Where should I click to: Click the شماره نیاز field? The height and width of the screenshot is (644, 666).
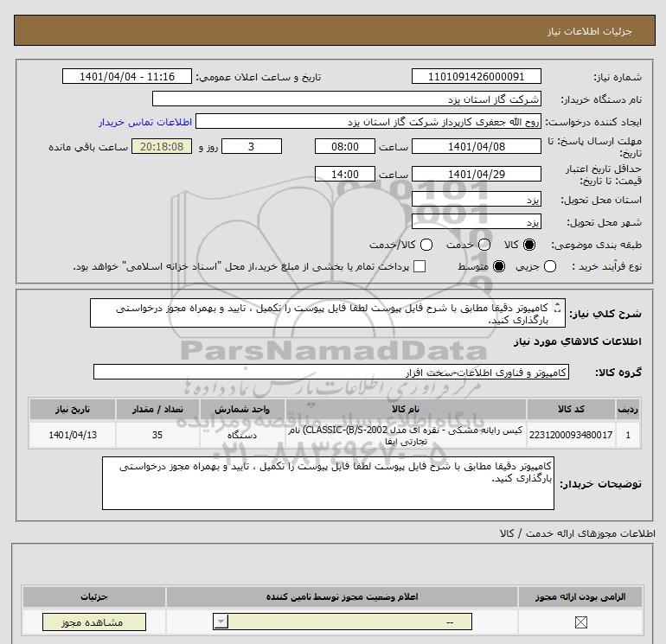(x=476, y=76)
